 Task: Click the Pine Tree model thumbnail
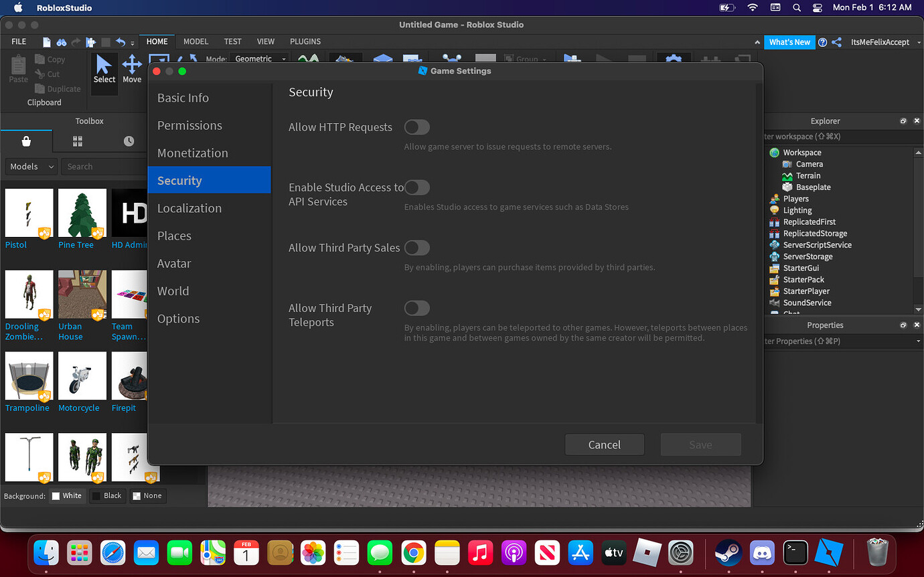(x=82, y=212)
